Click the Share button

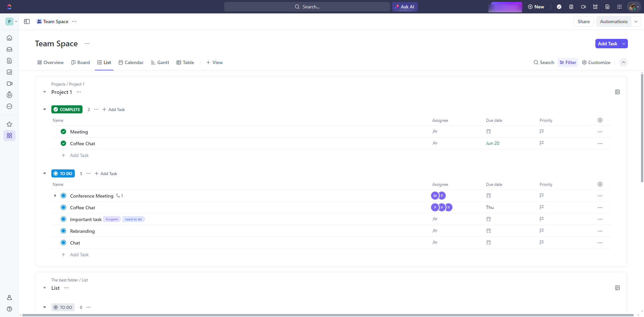click(x=584, y=21)
